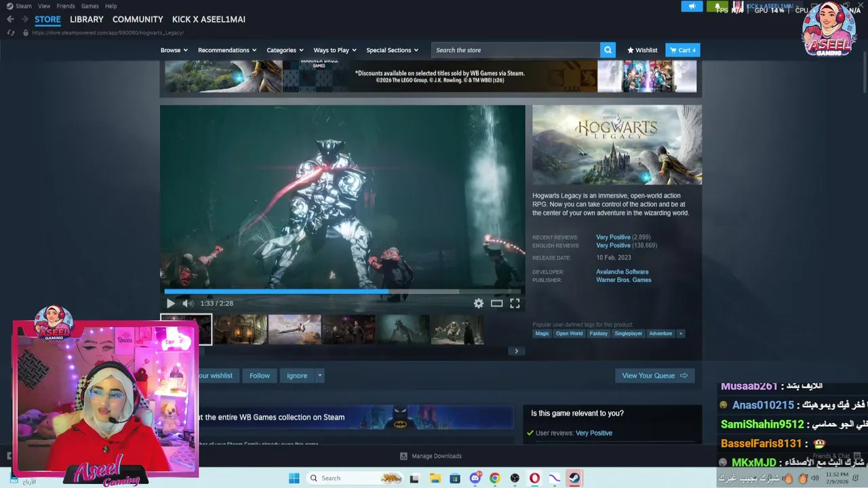
Task: Go forward with the Steam forward arrow
Action: (26, 19)
